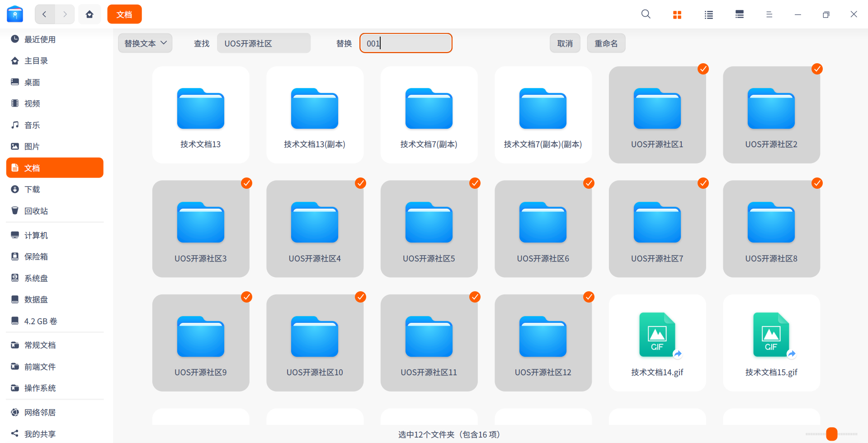The height and width of the screenshot is (443, 868).
Task: Open 回收站 trash in sidebar
Action: coord(55,211)
